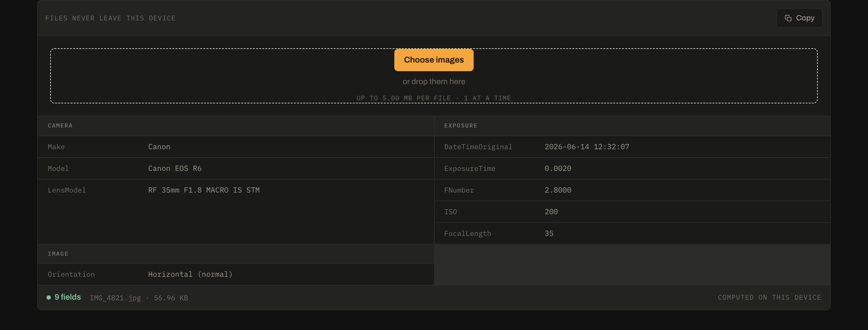Click the "Model" field label
868x330 pixels.
coord(58,168)
